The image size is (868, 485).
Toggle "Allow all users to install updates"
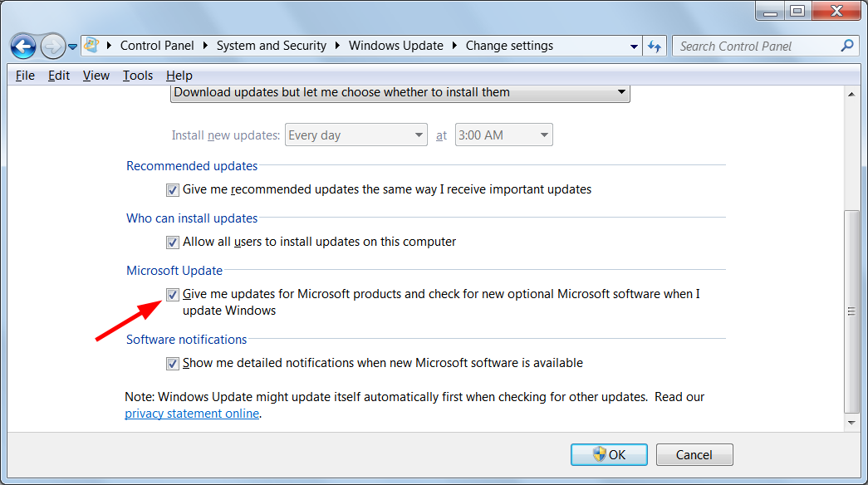[x=172, y=242]
